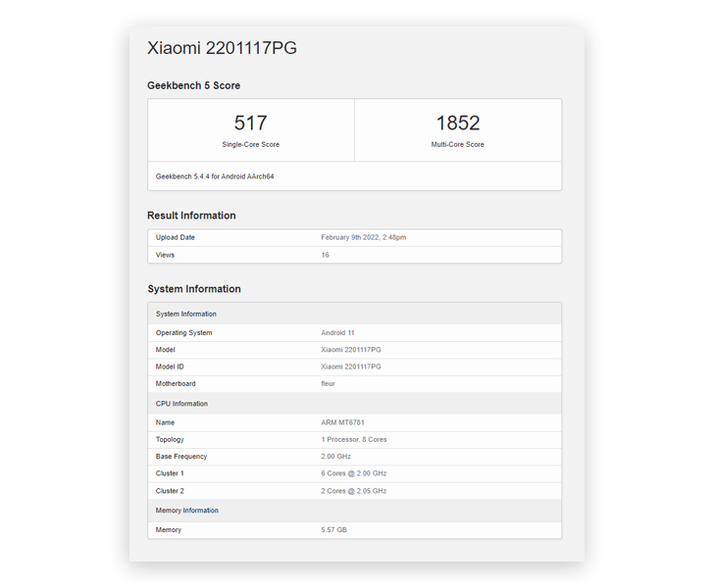Click the Cluster 1 cores value
The height and width of the screenshot is (588, 714).
[x=354, y=473]
